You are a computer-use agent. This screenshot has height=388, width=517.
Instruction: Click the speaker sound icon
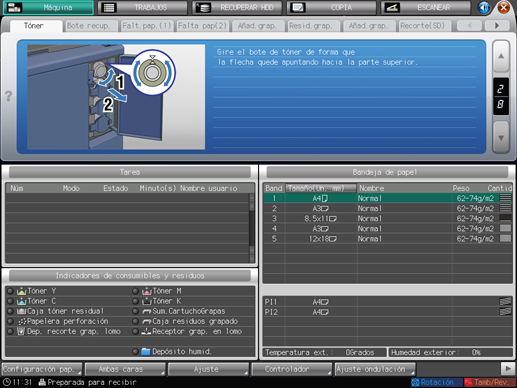pyautogui.click(x=484, y=7)
